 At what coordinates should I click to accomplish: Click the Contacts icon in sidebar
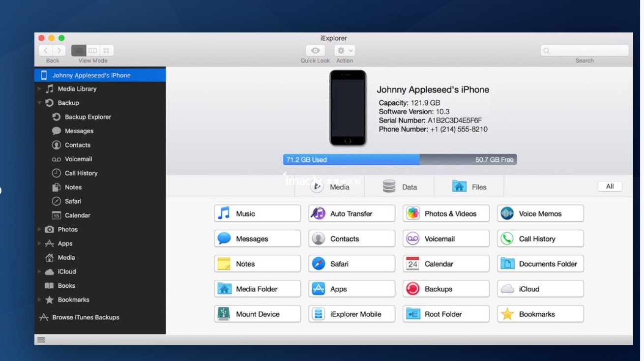click(57, 145)
